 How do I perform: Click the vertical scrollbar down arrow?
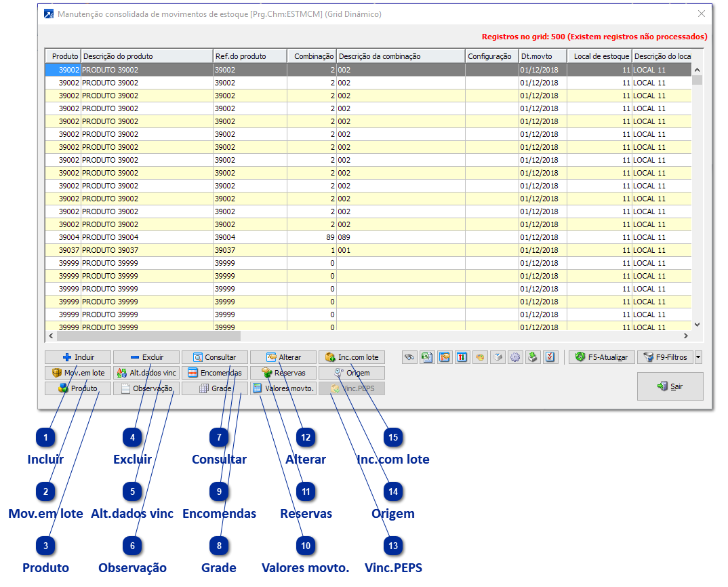tap(697, 325)
